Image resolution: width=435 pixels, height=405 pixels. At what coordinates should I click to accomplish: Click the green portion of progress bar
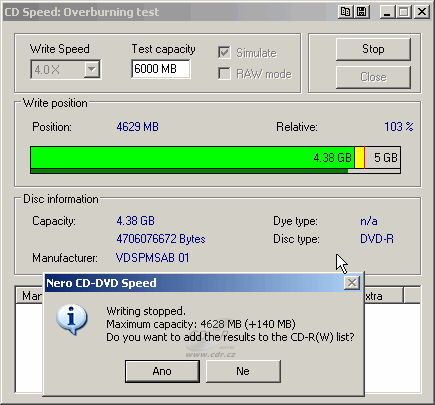pyautogui.click(x=192, y=157)
